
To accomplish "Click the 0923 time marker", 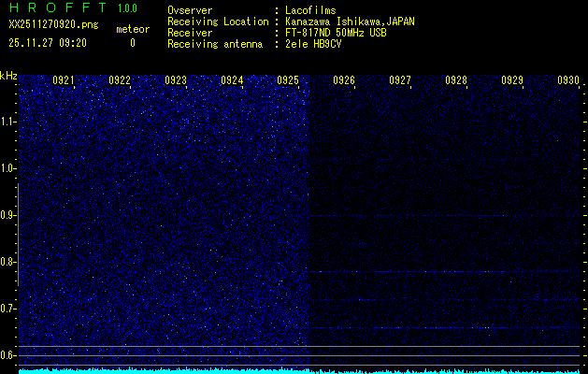I will (176, 80).
